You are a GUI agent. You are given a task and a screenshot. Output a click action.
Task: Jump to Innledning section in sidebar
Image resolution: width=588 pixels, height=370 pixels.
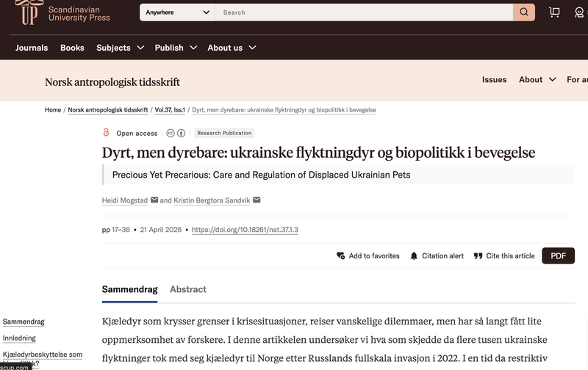pos(19,338)
